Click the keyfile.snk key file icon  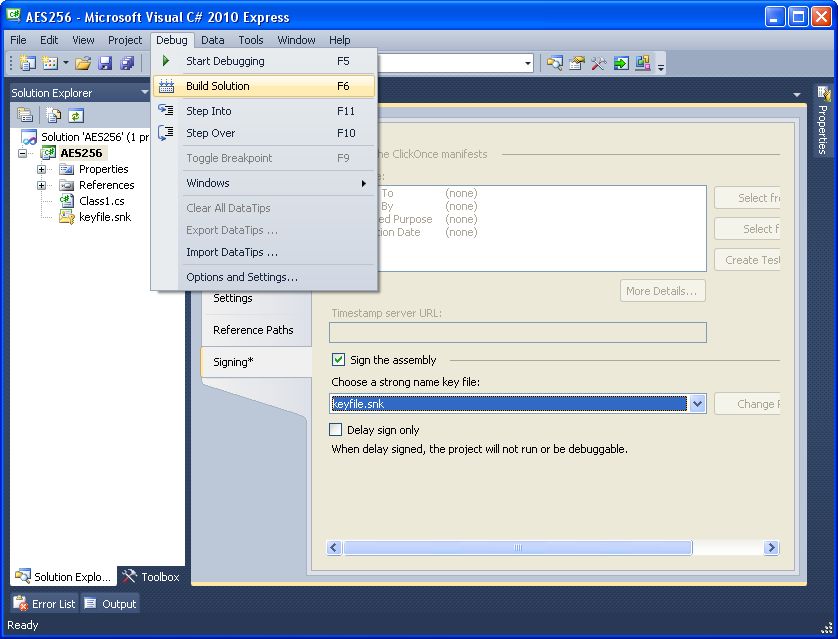coord(66,217)
